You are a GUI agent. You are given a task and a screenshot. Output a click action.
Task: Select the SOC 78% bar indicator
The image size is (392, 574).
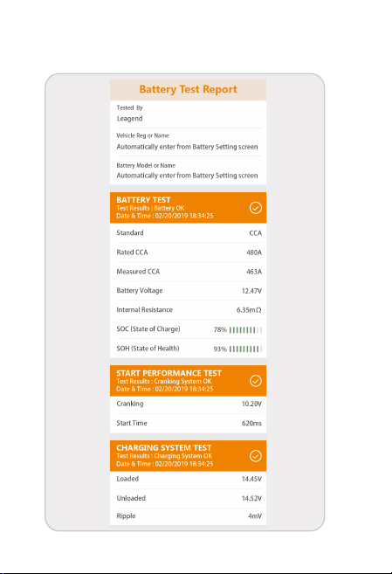[245, 330]
